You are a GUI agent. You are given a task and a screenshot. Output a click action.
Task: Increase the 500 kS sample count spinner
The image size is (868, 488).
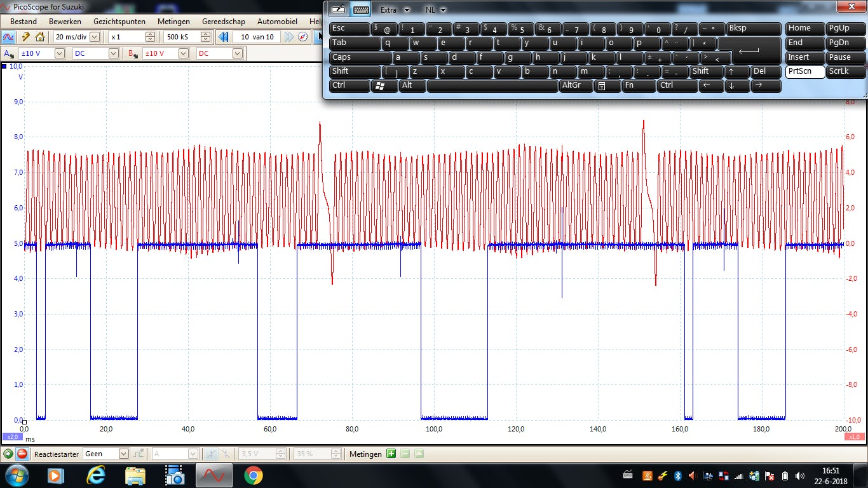205,34
